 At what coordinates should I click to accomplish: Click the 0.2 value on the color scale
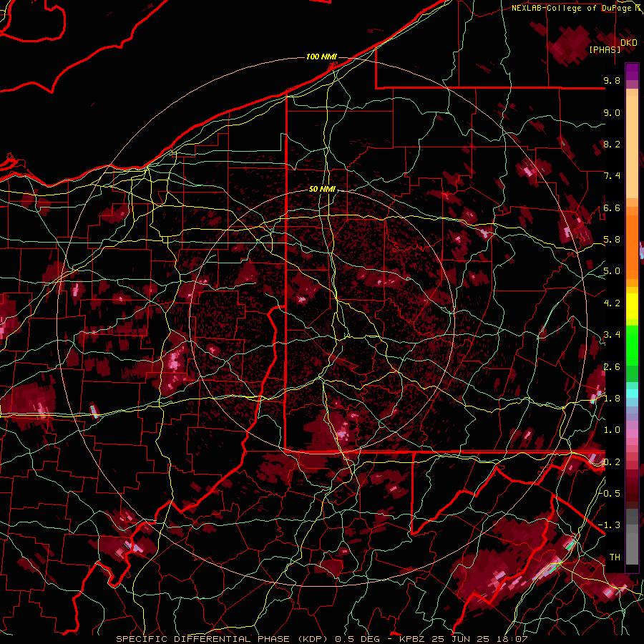(612, 462)
